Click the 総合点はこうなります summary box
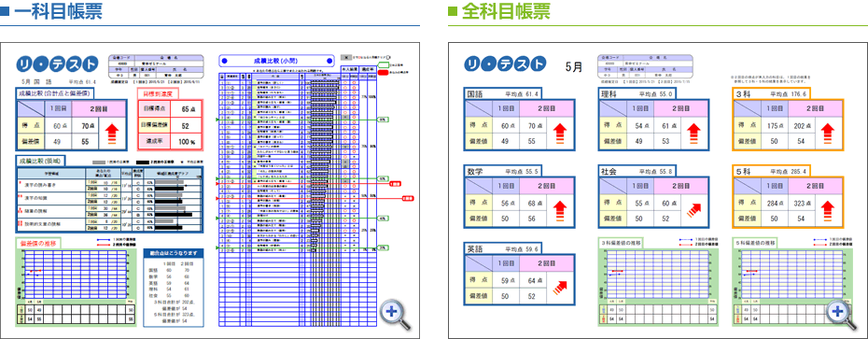 [x=174, y=288]
